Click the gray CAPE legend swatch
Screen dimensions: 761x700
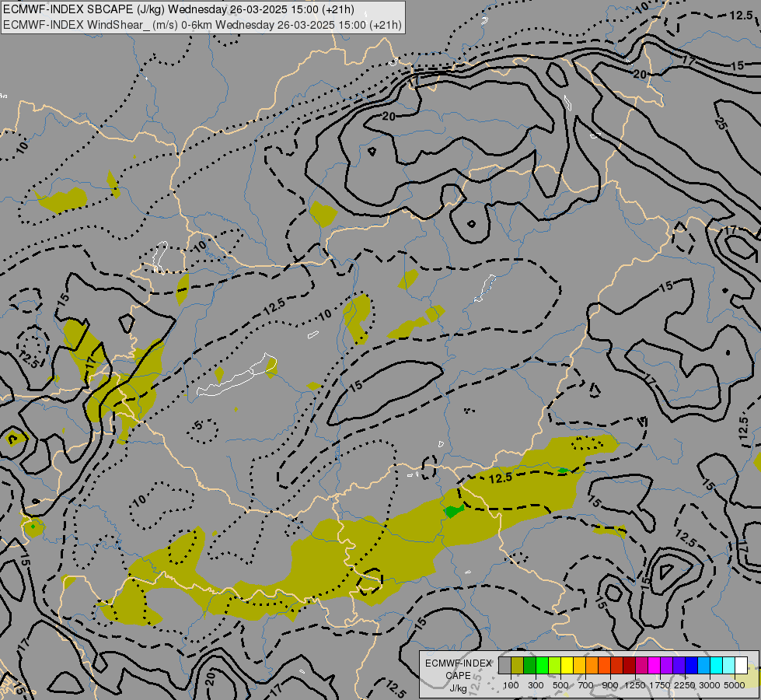click(504, 666)
